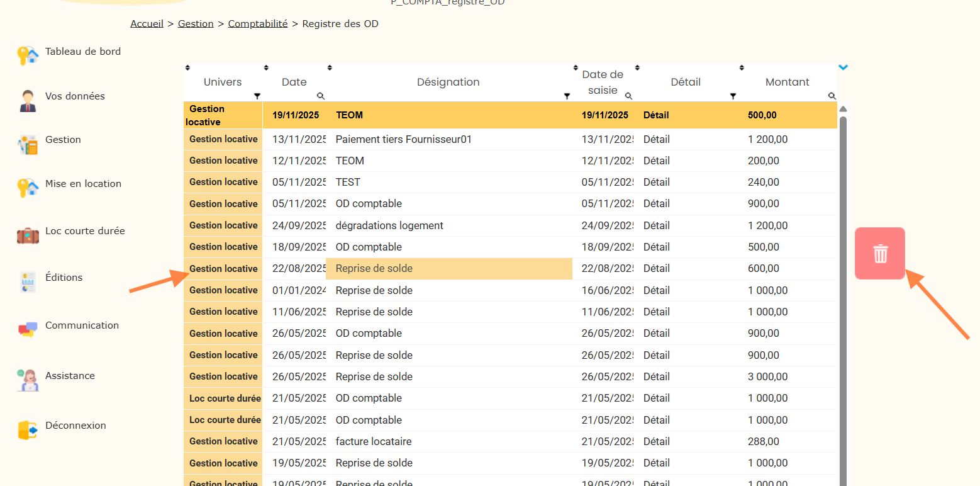Screen dimensions: 980x486
Task: Open the Détail column filter funnel
Action: click(733, 96)
